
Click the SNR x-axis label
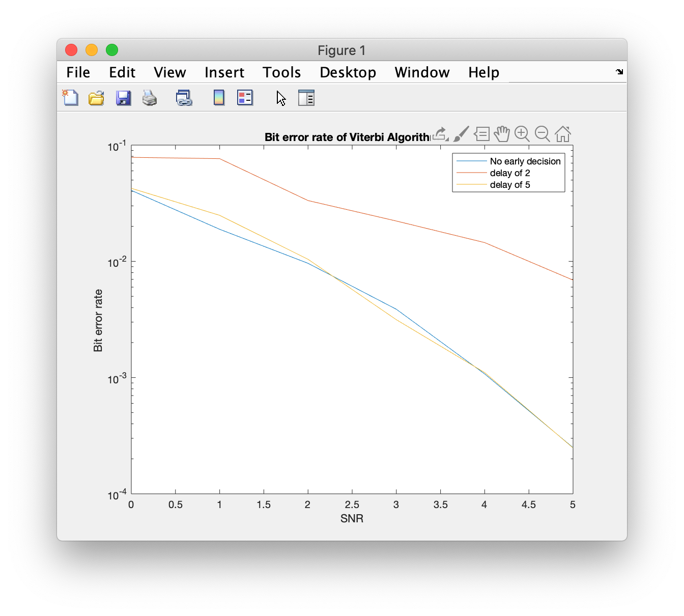pos(352,519)
